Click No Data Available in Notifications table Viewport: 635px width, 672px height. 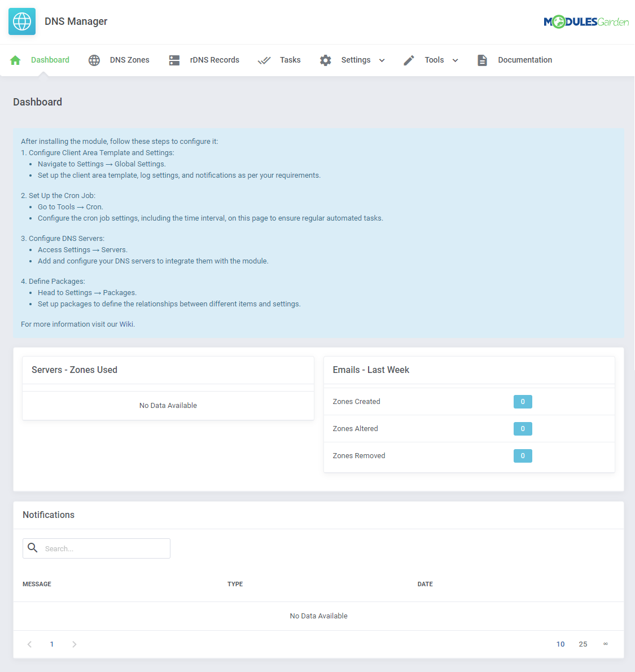click(x=318, y=616)
